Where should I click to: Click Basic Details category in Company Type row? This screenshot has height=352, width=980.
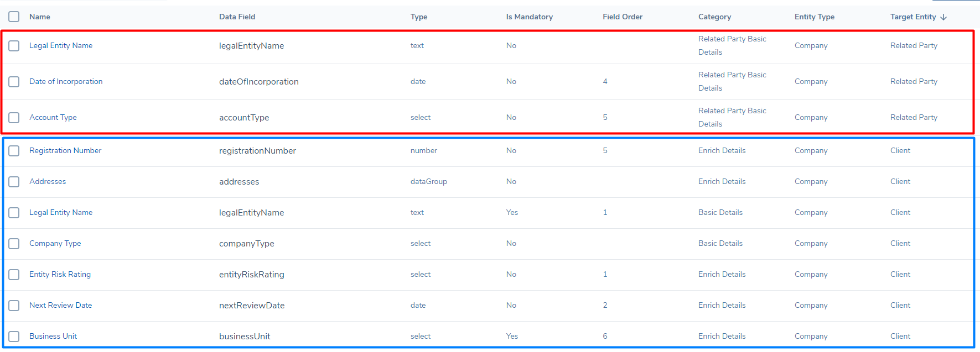[x=720, y=243]
